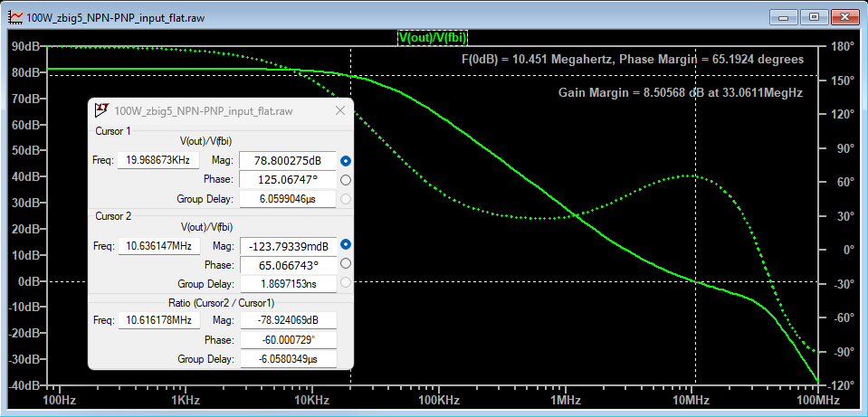The image size is (868, 417).
Task: Click the 10KHz label on frequency axis
Action: click(311, 400)
